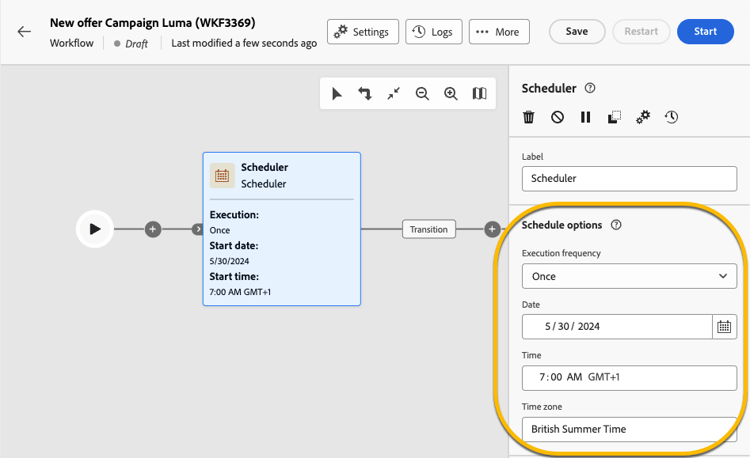Go back using the left arrow

[24, 32]
